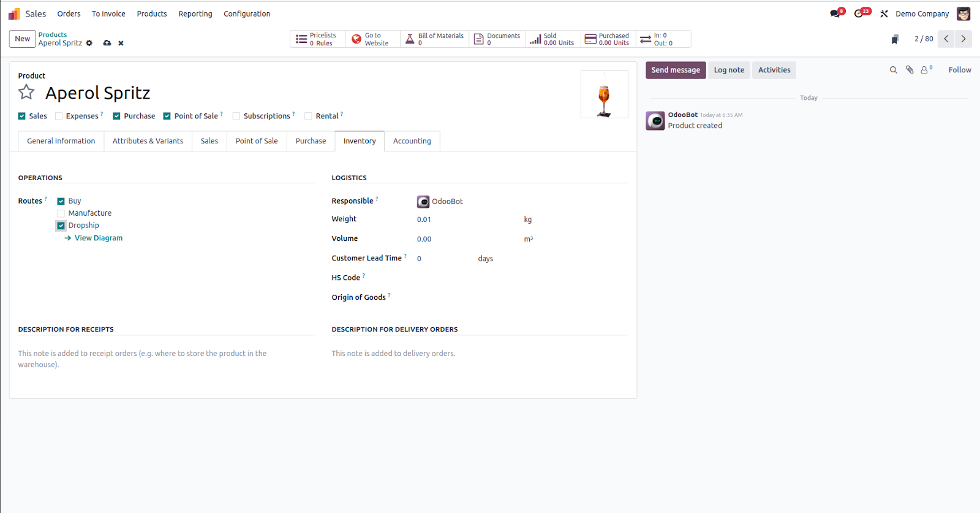
Task: Open Sold units stat button
Action: (552, 39)
